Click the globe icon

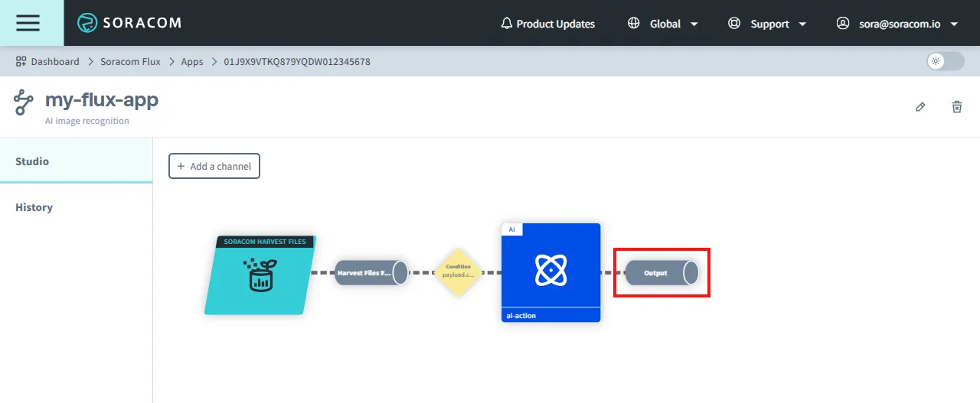pos(633,24)
